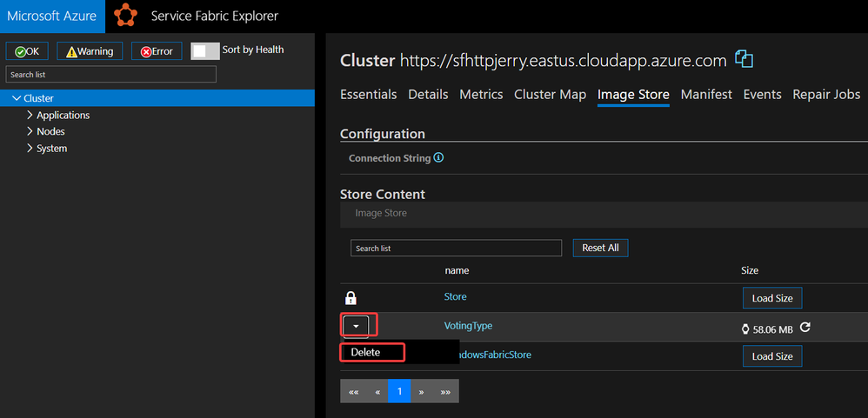
Task: Filter by OK health state
Action: 27,51
